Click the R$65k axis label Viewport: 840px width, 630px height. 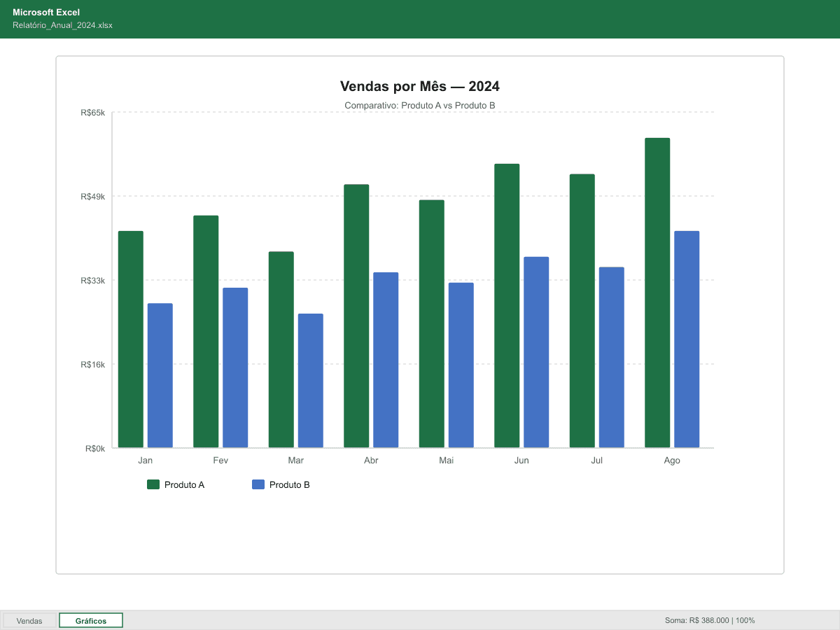[94, 113]
